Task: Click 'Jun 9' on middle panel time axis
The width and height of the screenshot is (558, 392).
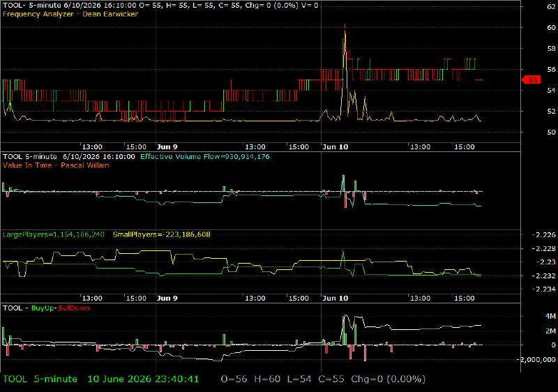Action: (x=167, y=298)
